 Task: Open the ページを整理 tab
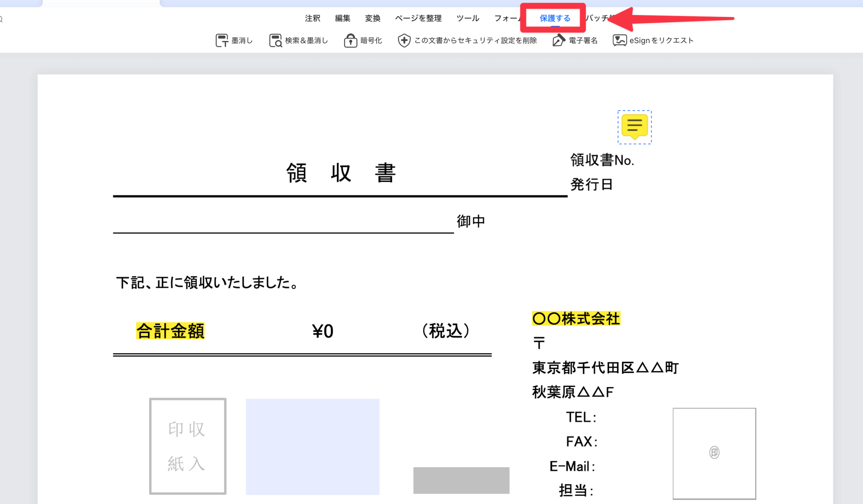click(x=418, y=18)
